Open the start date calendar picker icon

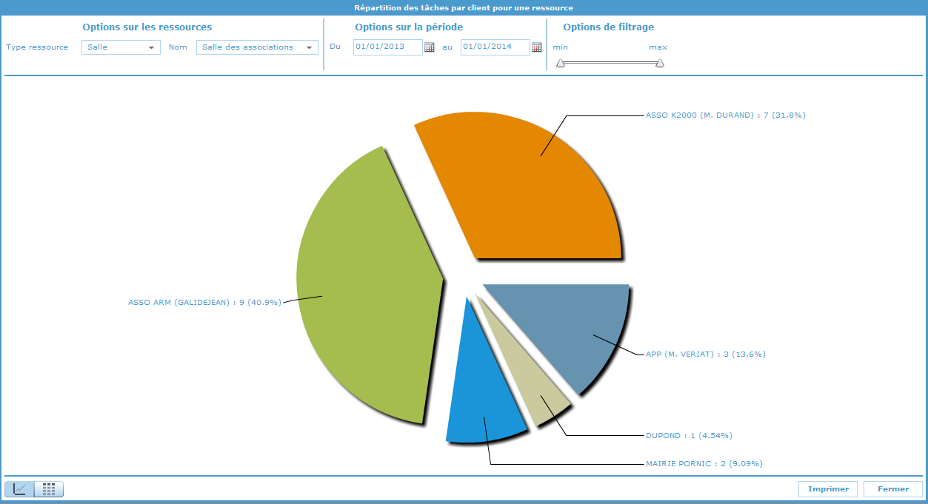430,47
